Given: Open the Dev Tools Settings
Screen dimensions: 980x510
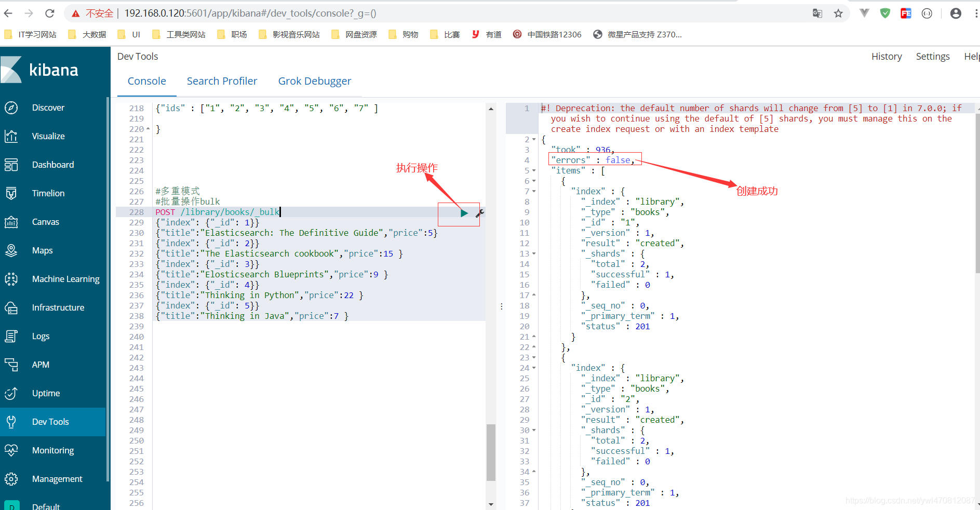Looking at the screenshot, I should tap(933, 56).
